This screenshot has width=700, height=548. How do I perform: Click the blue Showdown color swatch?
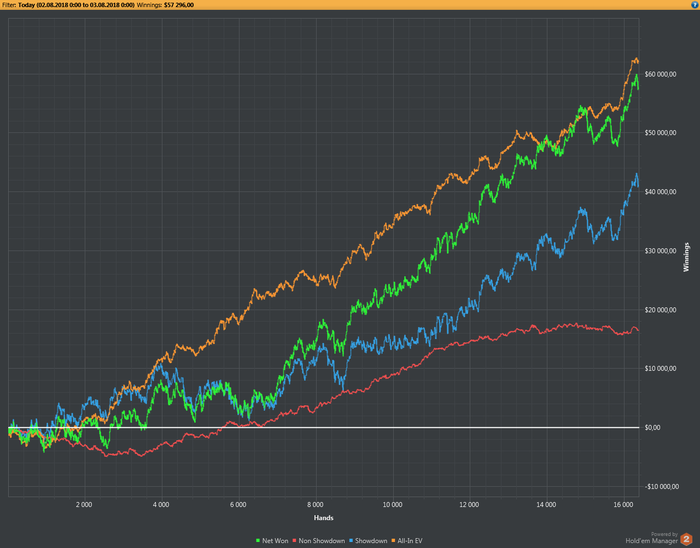click(x=350, y=541)
